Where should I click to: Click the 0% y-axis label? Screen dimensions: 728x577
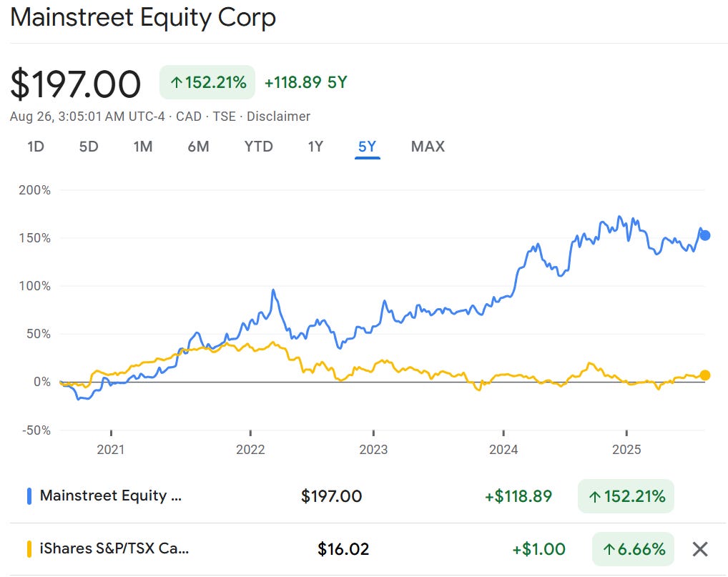41,382
